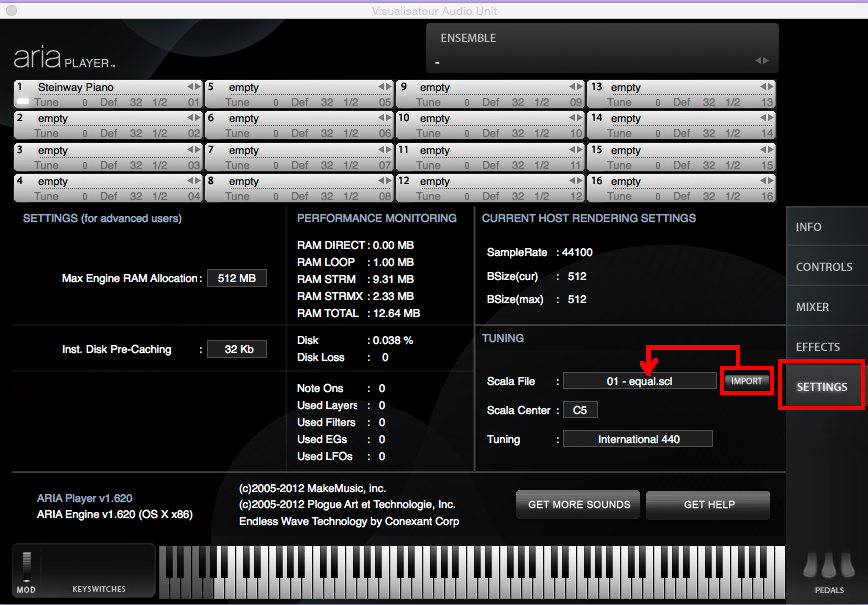Click the MOD wheel slider
The image size is (868, 605).
pos(27,565)
